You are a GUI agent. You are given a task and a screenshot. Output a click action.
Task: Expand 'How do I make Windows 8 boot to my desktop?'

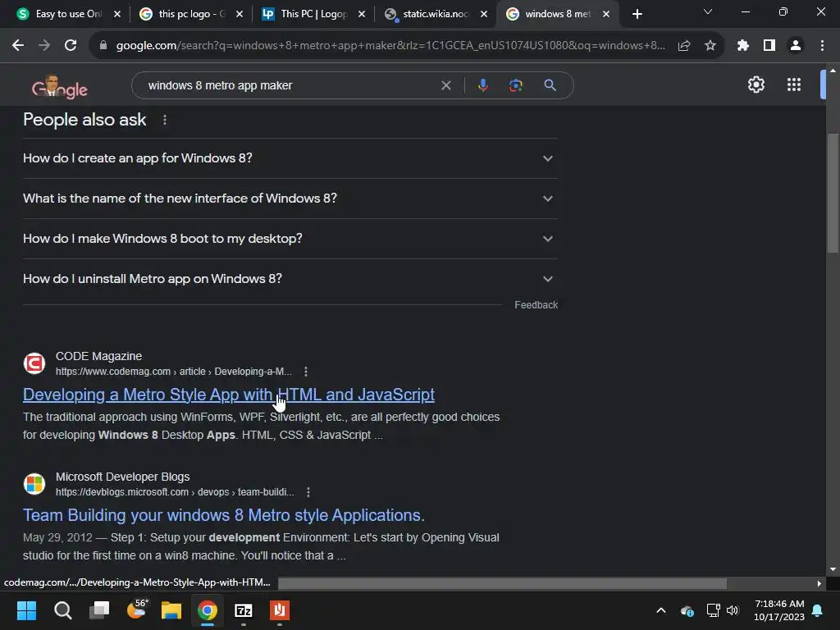pos(290,239)
